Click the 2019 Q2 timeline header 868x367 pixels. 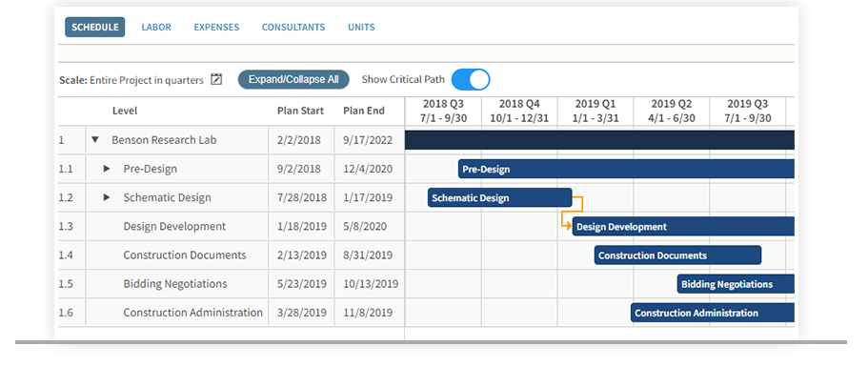[x=672, y=112]
